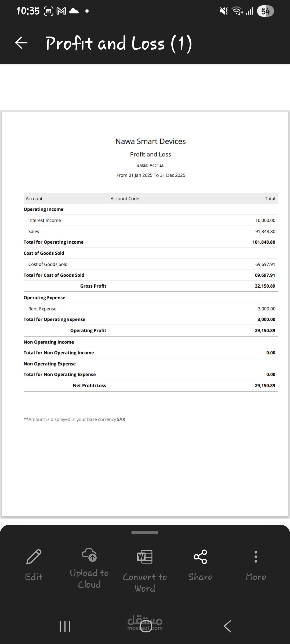This screenshot has width=290, height=644.
Task: Select the Rent Expense row
Action: (x=150, y=309)
